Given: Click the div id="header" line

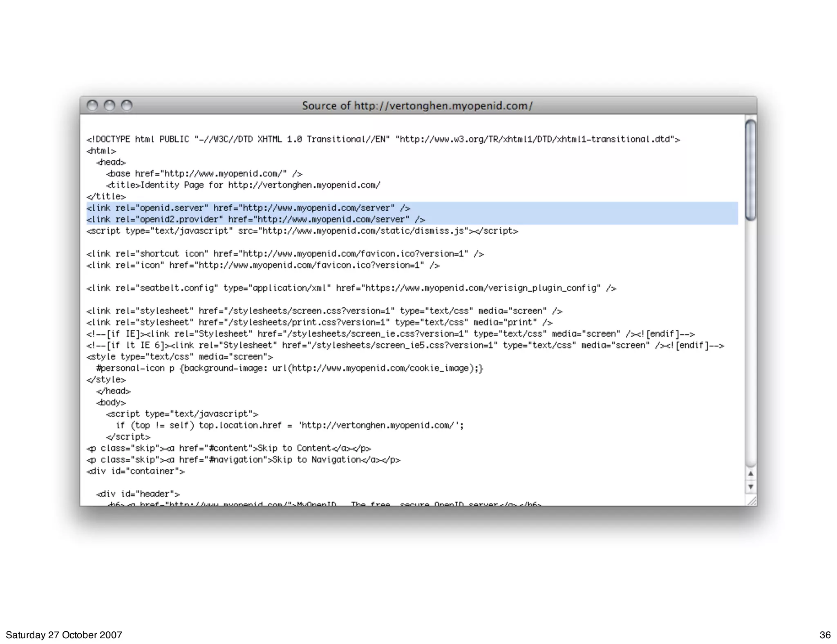Looking at the screenshot, I should 138,494.
